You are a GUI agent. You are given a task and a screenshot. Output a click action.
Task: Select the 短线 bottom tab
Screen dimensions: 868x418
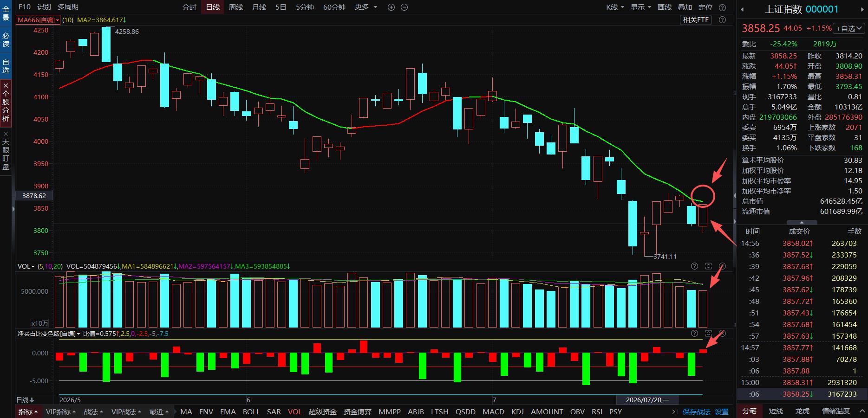point(776,411)
